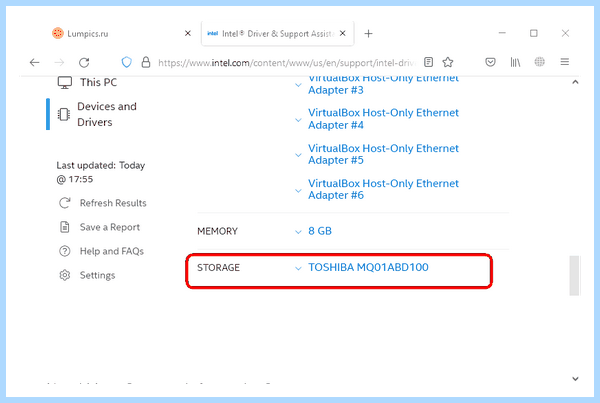Open a new tab with plus button
This screenshot has width=600, height=403.
(368, 34)
